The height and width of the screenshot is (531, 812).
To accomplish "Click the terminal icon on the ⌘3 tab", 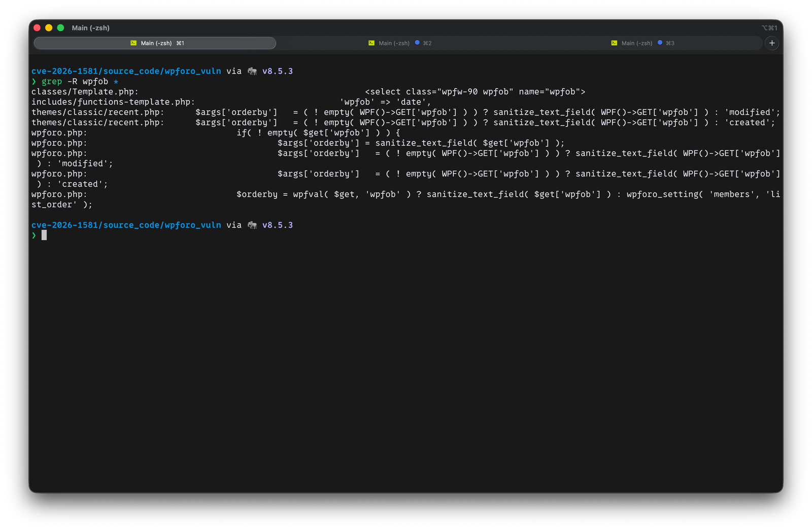I will coord(614,43).
